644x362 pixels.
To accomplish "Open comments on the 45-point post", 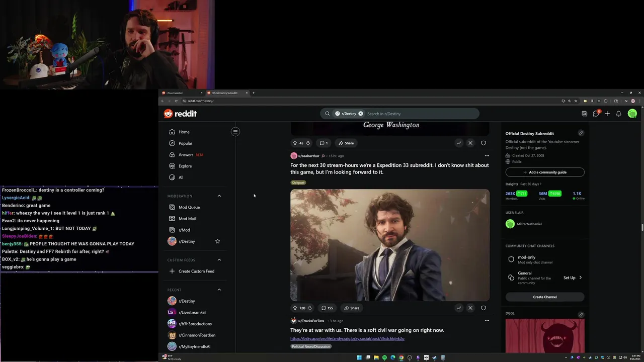I will coord(324,143).
